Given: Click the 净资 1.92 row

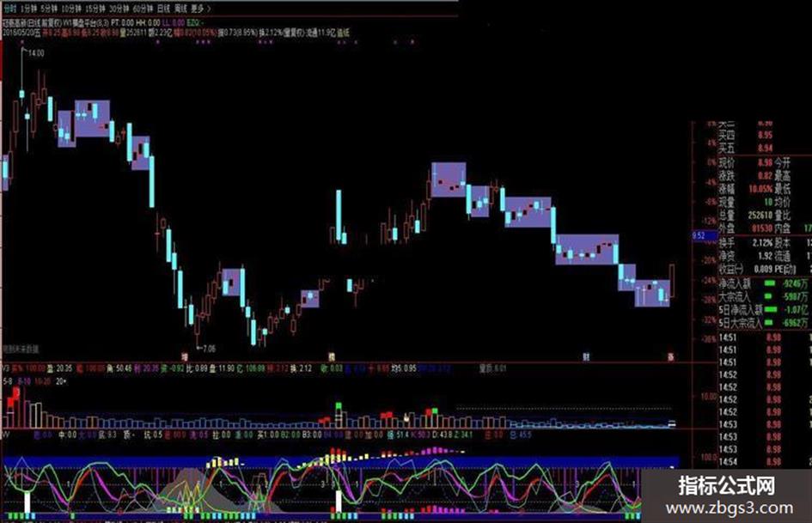Looking at the screenshot, I should pyautogui.click(x=746, y=256).
